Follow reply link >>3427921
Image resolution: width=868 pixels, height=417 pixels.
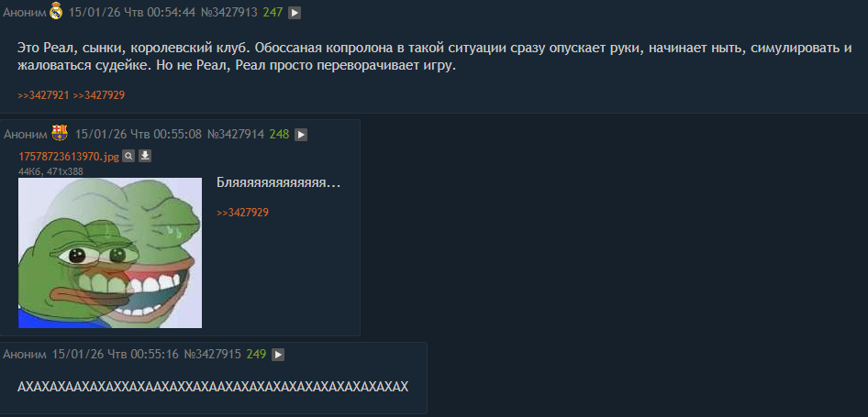click(x=43, y=95)
